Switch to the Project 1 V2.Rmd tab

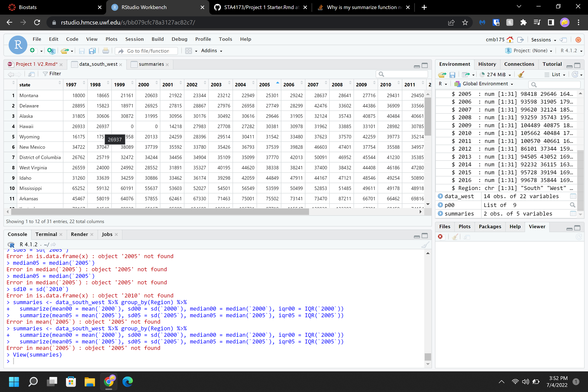(37, 64)
